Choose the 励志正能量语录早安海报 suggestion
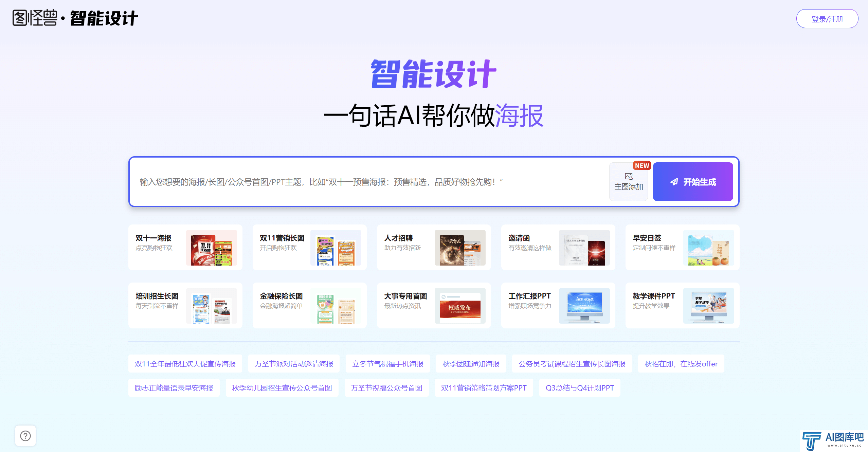The width and height of the screenshot is (868, 452). tap(174, 388)
